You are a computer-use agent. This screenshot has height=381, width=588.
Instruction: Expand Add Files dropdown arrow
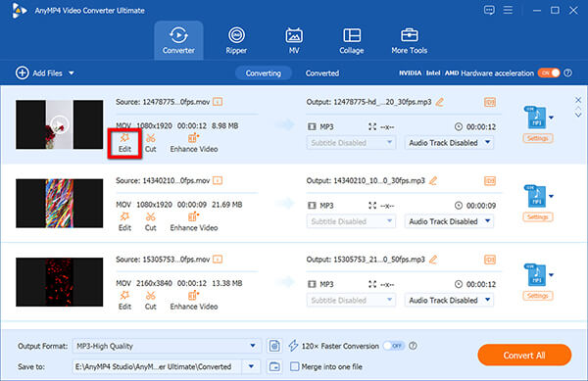[x=72, y=73]
